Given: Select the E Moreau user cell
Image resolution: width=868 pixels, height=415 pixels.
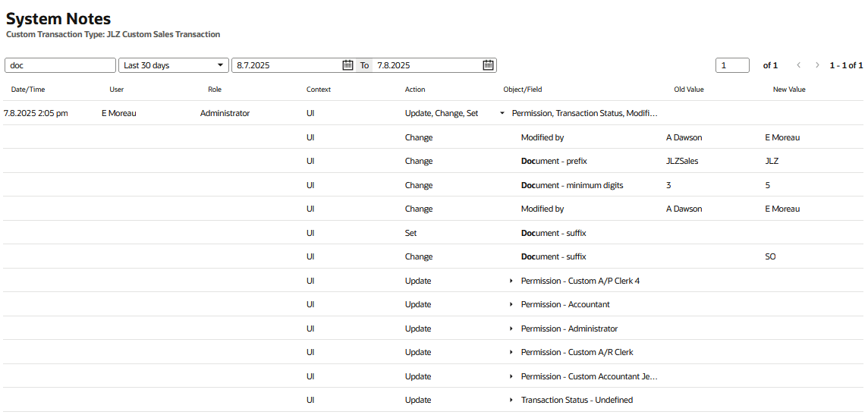Looking at the screenshot, I should (118, 114).
